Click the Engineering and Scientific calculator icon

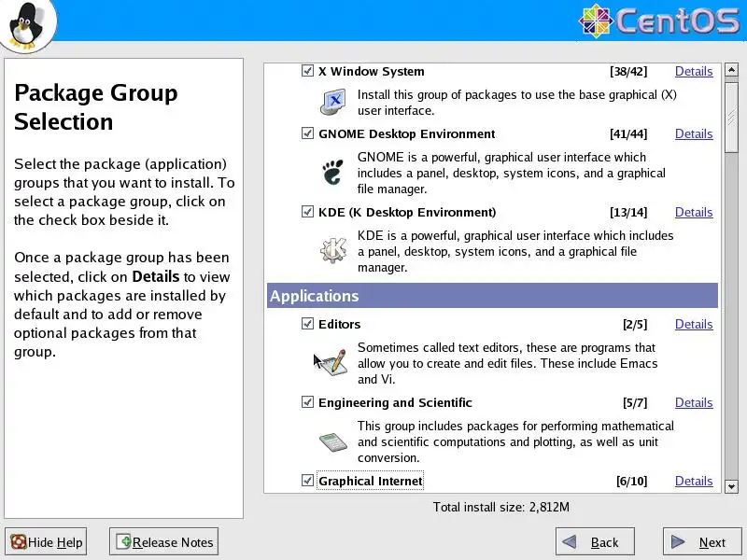[332, 441]
